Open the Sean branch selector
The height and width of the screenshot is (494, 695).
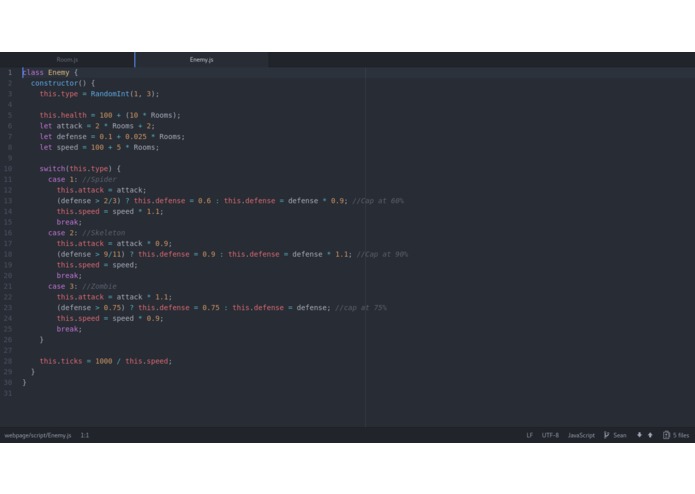click(615, 435)
